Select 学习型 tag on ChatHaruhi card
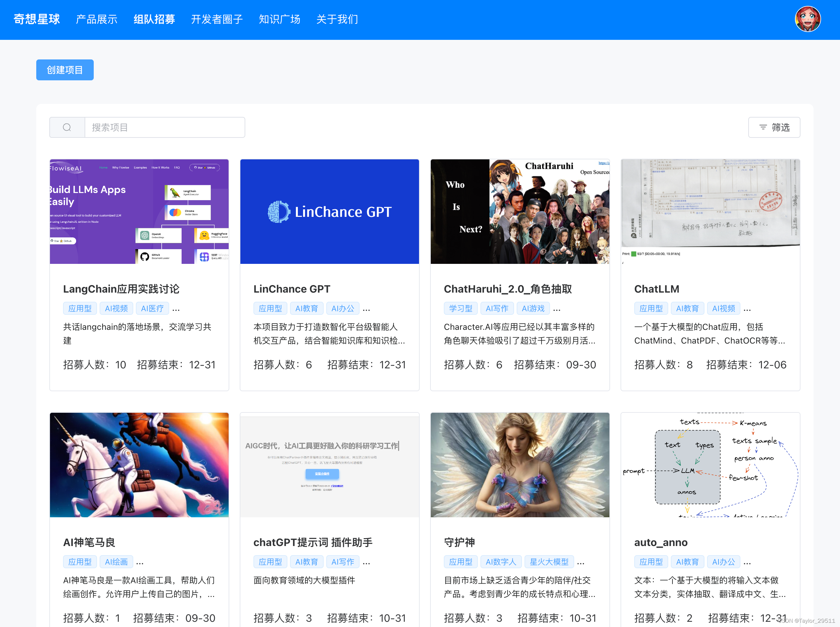840x627 pixels. coord(460,309)
